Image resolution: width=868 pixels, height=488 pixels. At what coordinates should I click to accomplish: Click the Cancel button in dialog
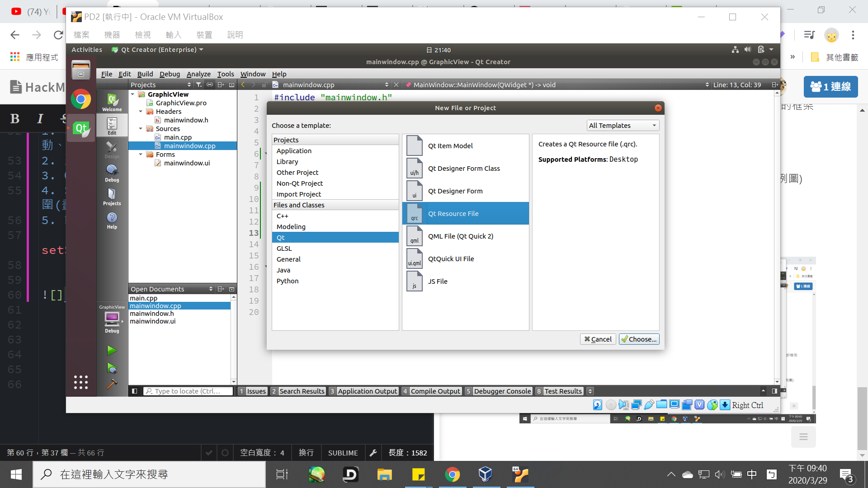(598, 339)
